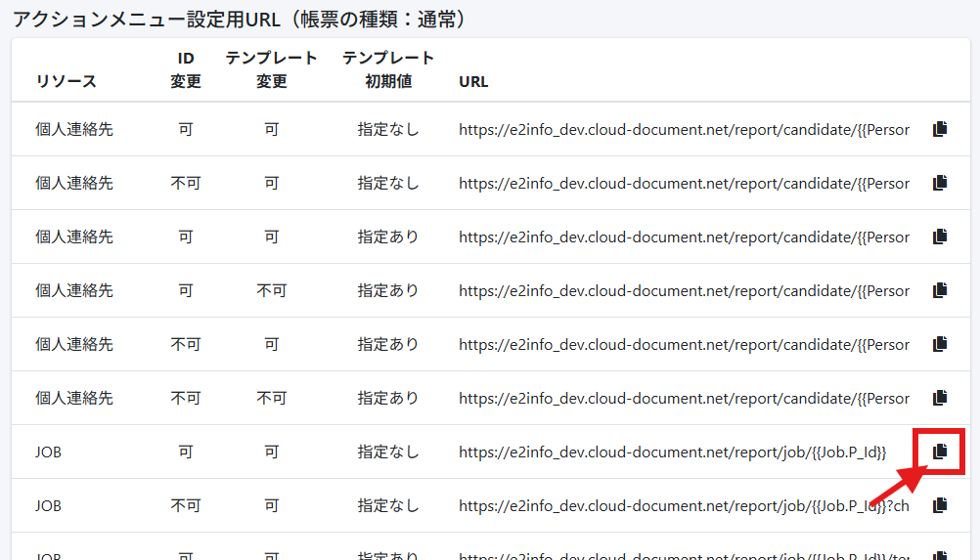Click the candidate URL in the first 個人連絡先 row
980x560 pixels.
click(x=683, y=129)
